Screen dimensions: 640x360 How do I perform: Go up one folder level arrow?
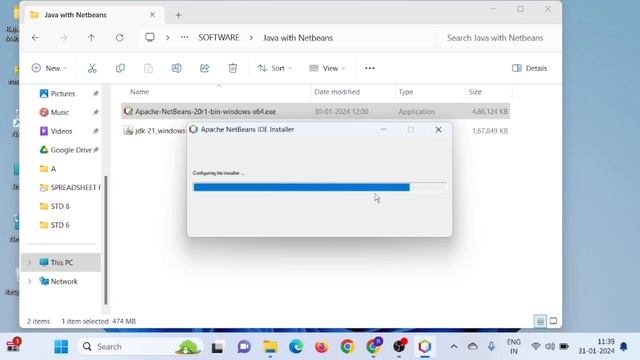pos(91,38)
